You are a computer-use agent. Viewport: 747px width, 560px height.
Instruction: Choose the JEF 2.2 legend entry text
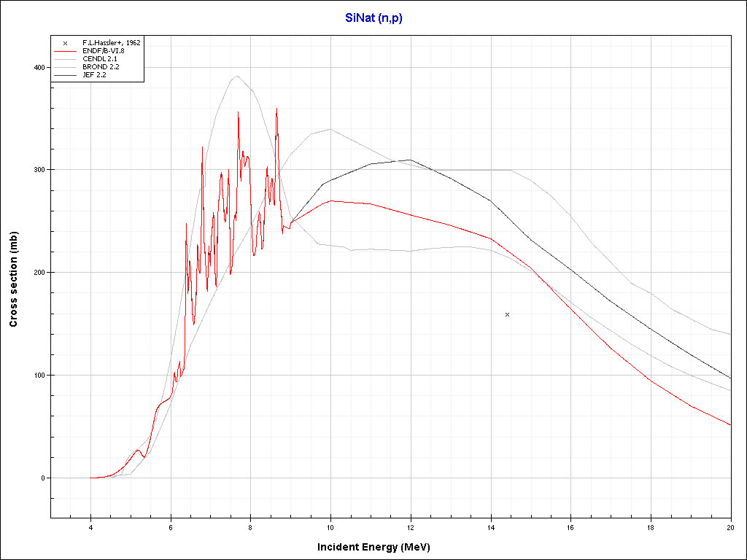95,74
